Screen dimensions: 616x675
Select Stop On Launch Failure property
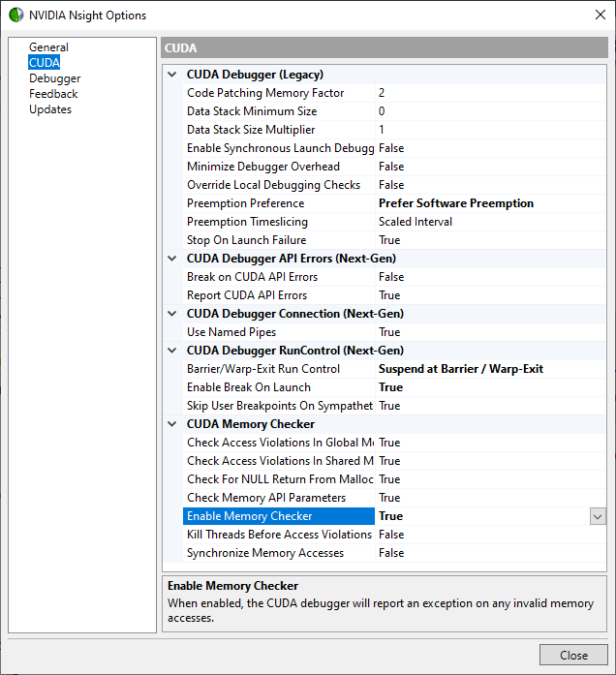[279, 240]
